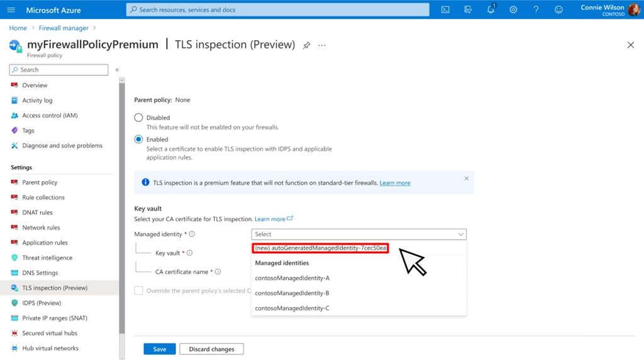Go to Application rules settings
Viewport: 644px width, 360px height.
pos(45,243)
